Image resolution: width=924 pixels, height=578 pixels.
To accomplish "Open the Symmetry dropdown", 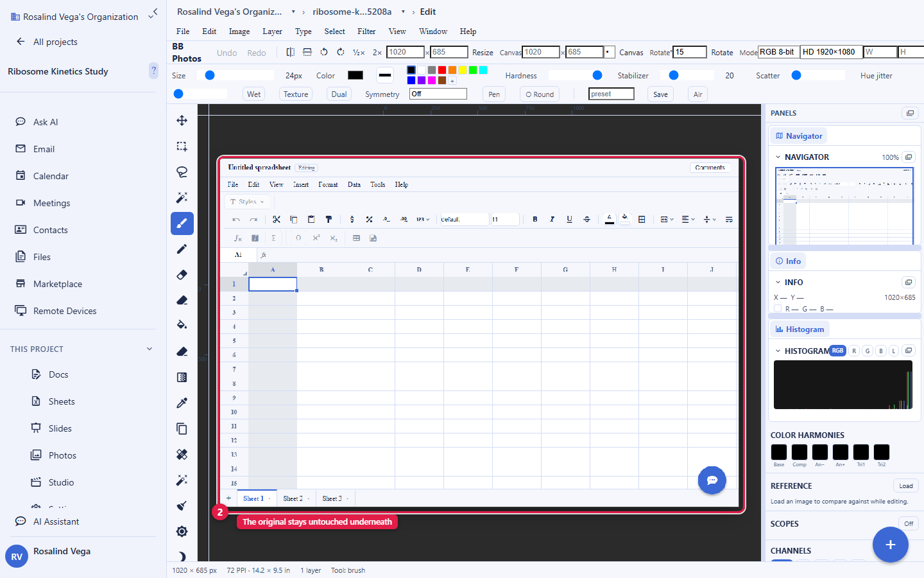I will pyautogui.click(x=438, y=94).
